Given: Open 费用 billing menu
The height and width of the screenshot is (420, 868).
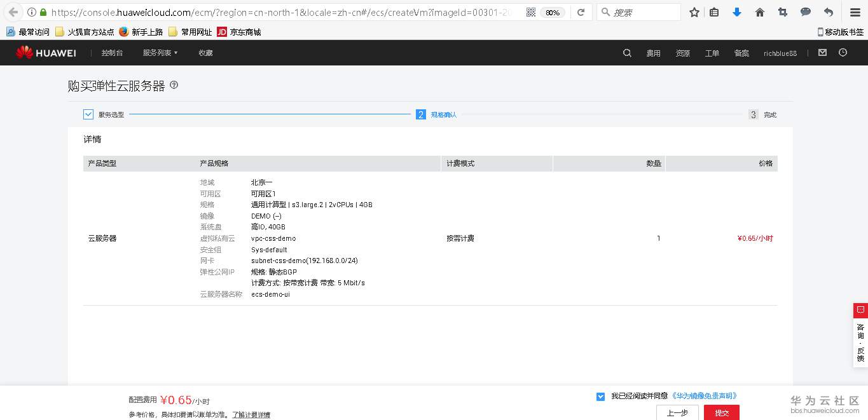Looking at the screenshot, I should pyautogui.click(x=654, y=53).
